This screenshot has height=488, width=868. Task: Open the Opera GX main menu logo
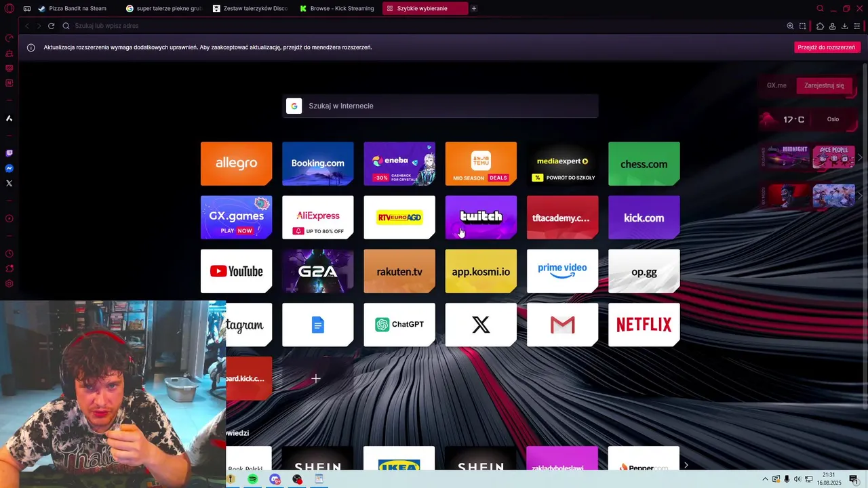9,8
